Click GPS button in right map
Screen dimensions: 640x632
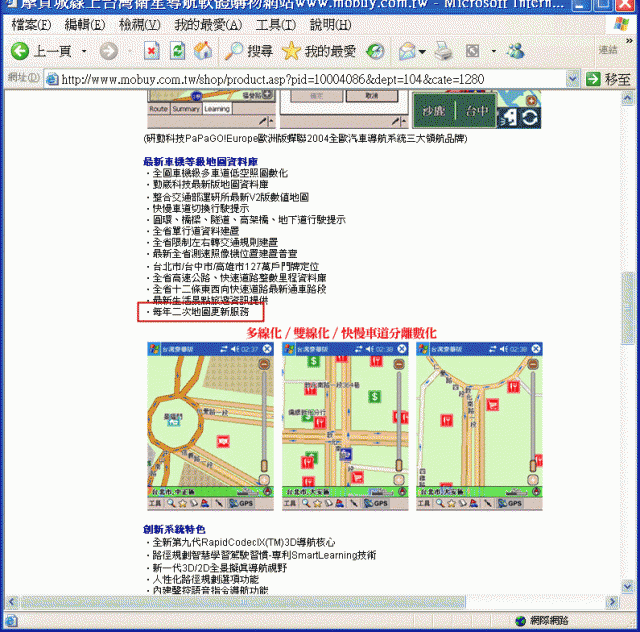(x=510, y=503)
